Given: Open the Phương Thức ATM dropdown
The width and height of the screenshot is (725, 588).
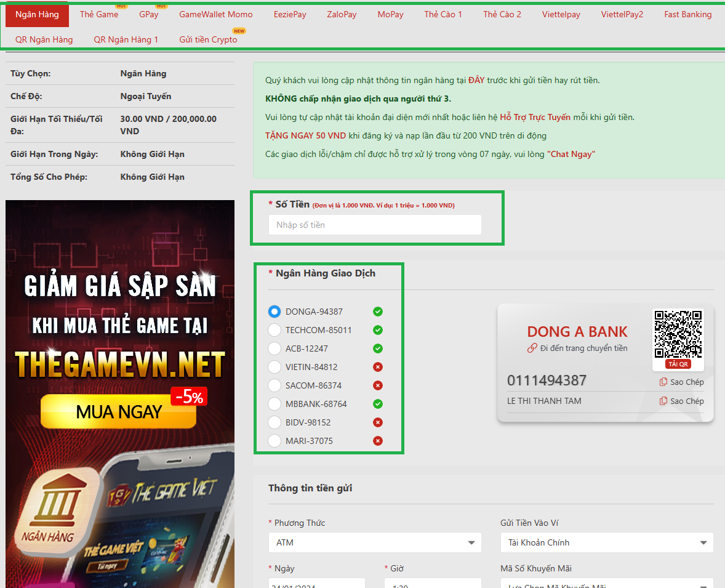Looking at the screenshot, I should coord(375,543).
